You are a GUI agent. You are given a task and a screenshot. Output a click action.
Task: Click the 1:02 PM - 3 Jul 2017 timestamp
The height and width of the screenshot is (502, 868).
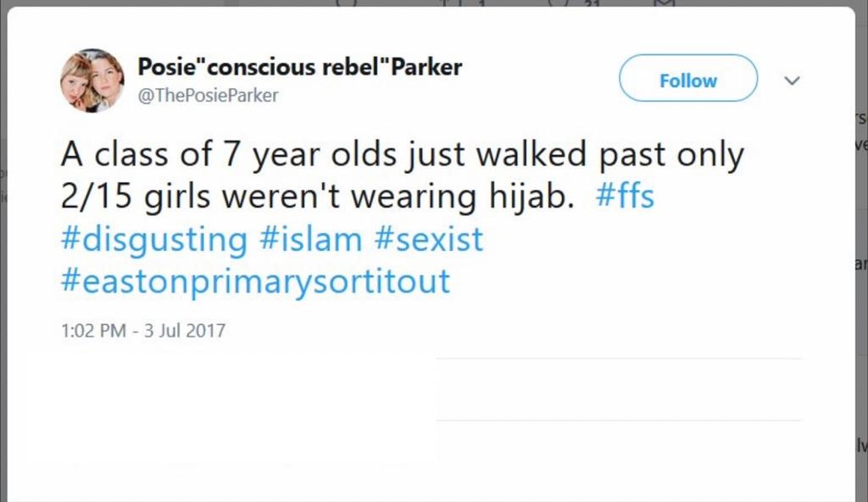143,330
